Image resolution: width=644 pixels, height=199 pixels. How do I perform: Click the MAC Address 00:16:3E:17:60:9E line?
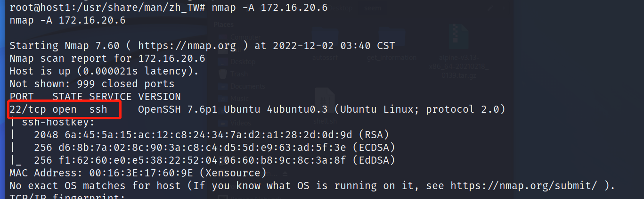pos(138,173)
